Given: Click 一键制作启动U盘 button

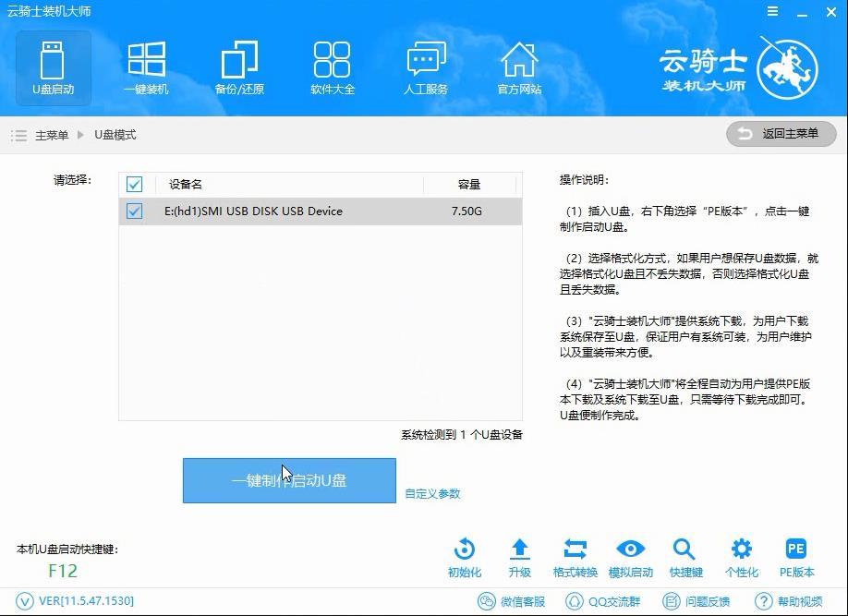Looking at the screenshot, I should coord(289,481).
